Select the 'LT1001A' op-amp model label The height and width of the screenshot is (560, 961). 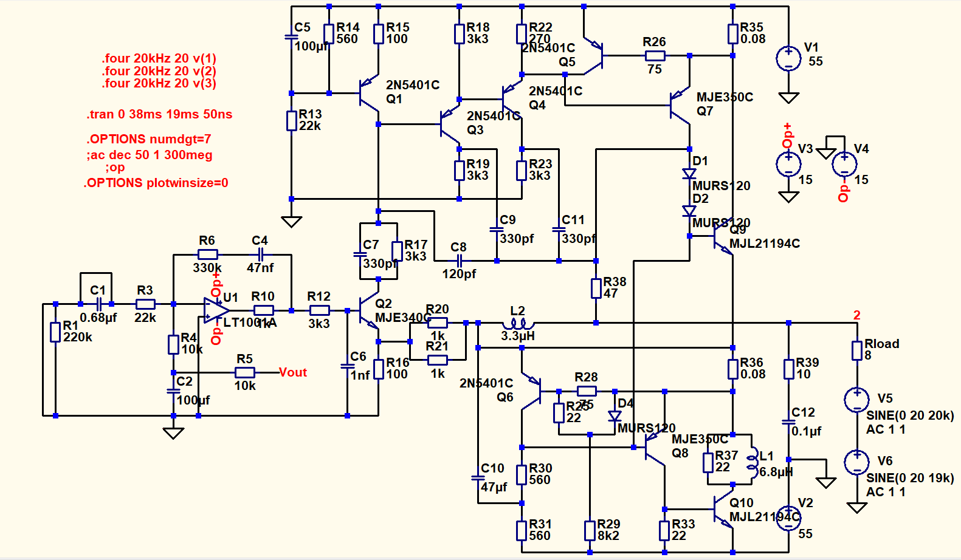(250, 323)
